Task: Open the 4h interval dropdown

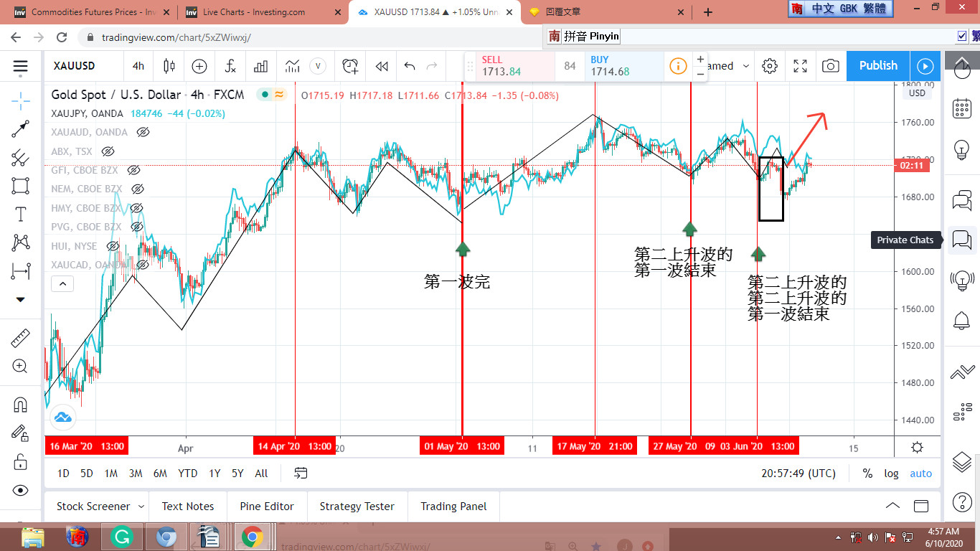Action: (138, 66)
